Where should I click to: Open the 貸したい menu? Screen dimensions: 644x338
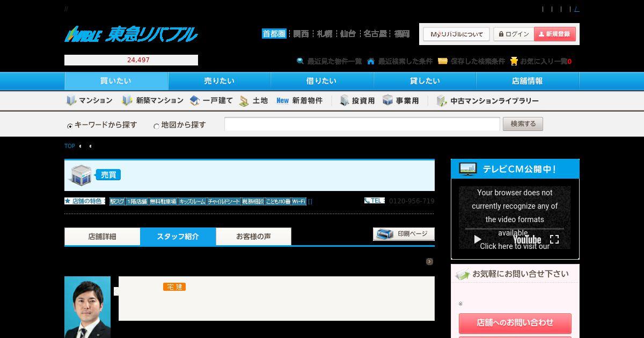tap(425, 81)
